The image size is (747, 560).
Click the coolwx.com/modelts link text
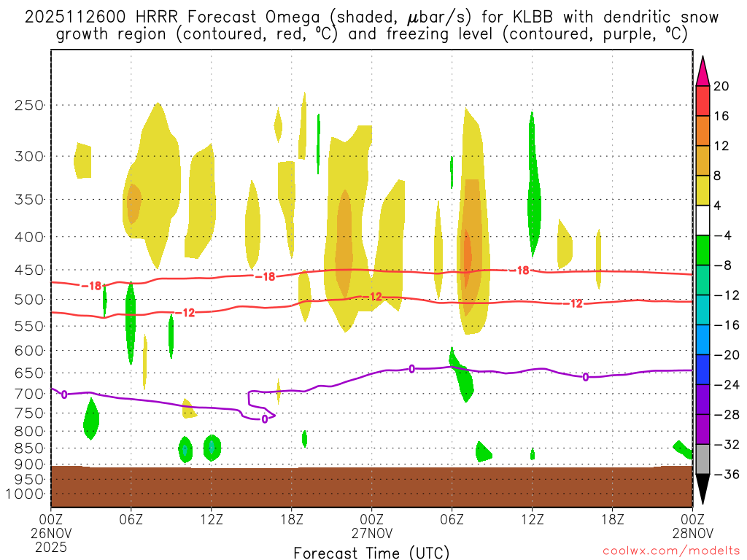click(671, 551)
